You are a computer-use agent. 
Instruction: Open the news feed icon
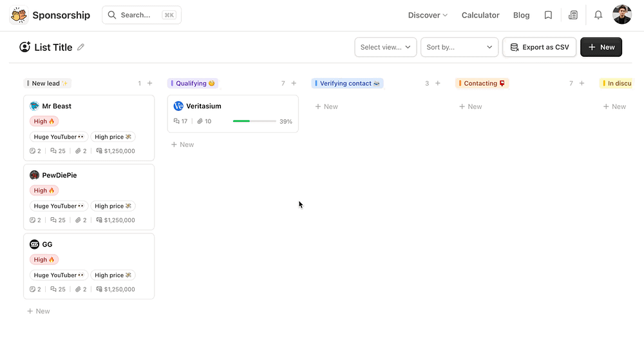tap(573, 15)
